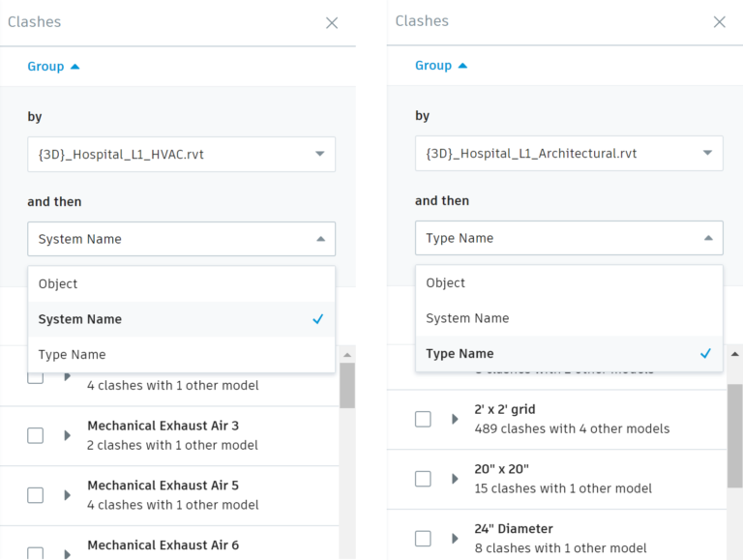
Task: Click scroll-up arrow in right clash list
Action: click(735, 354)
